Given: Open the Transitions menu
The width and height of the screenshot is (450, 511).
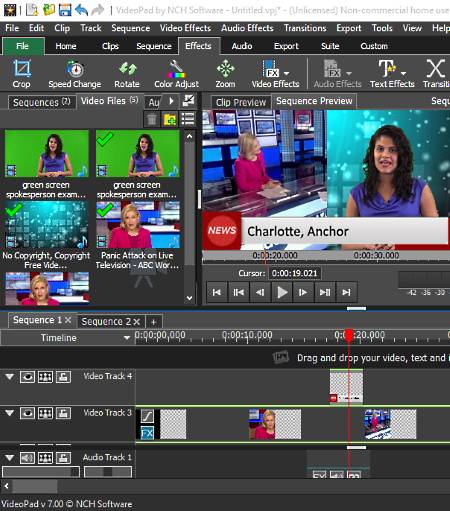Looking at the screenshot, I should click(x=305, y=28).
